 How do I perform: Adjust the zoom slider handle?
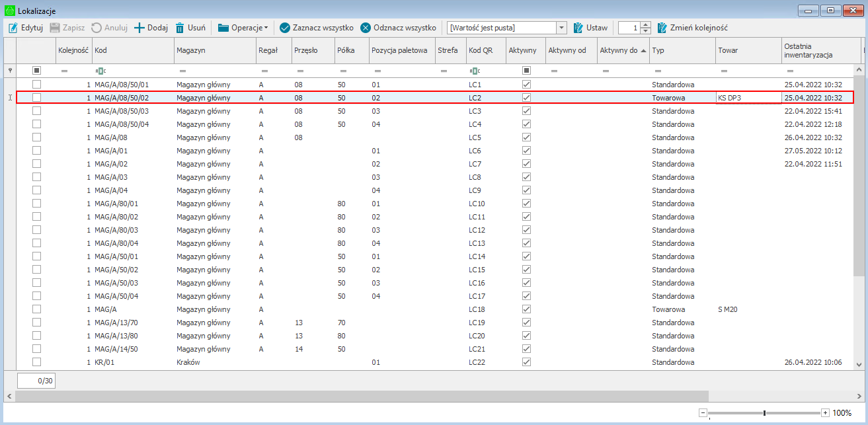[x=764, y=413]
